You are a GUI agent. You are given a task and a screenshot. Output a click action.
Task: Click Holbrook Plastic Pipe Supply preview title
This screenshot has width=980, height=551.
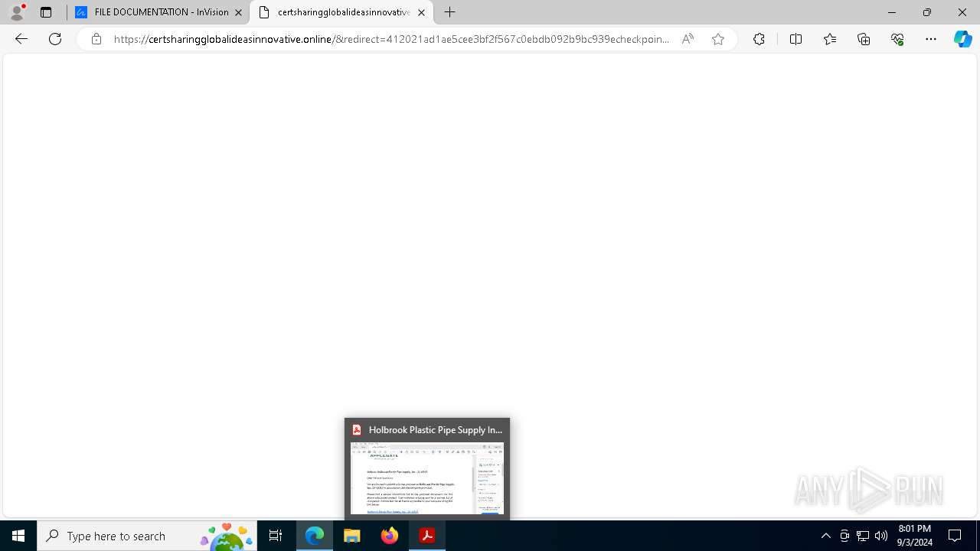pyautogui.click(x=435, y=430)
